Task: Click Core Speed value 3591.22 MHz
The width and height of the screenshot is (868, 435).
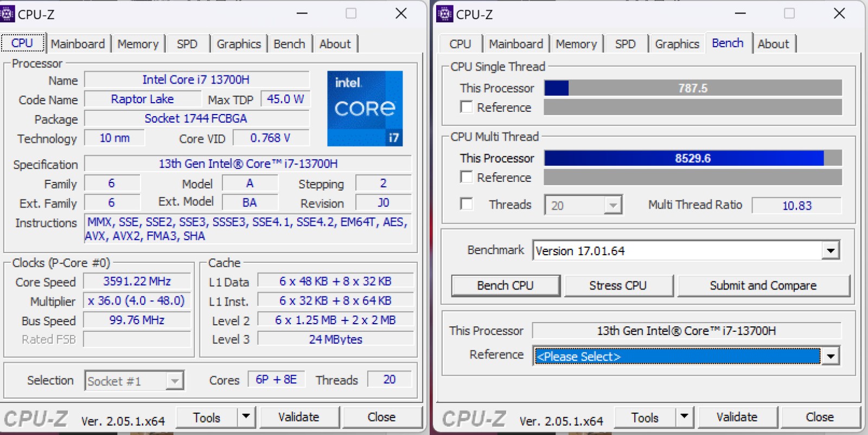Action: 137,281
